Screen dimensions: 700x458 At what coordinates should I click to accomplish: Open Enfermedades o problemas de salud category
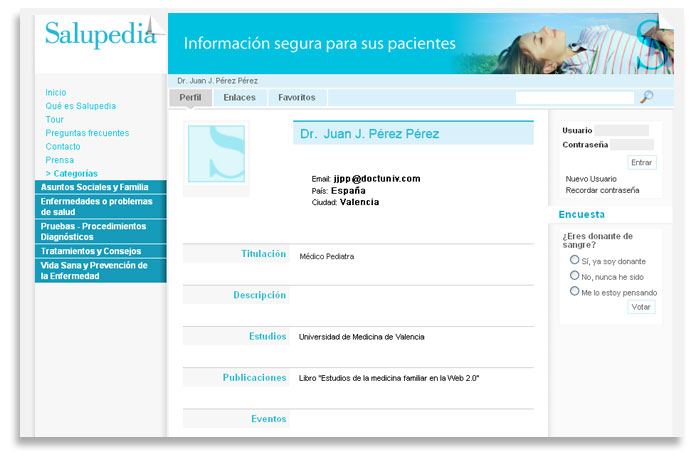click(100, 206)
